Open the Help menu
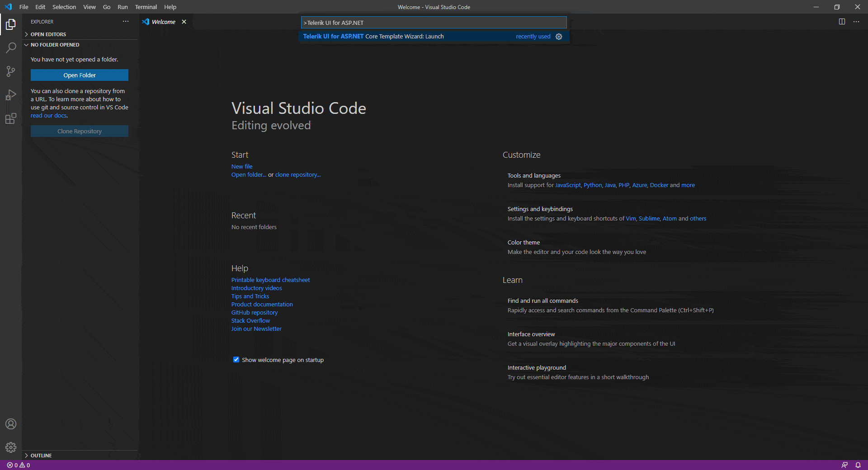The image size is (868, 470). [x=170, y=7]
